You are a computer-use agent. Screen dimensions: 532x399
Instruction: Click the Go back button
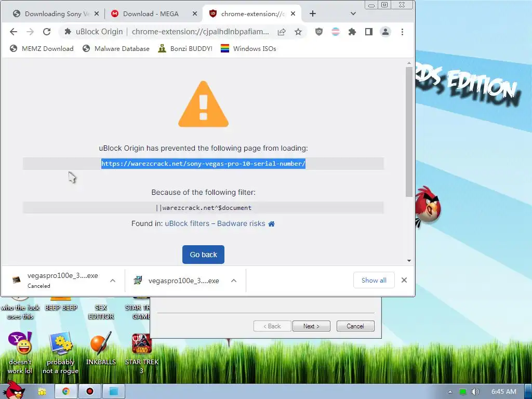point(203,255)
